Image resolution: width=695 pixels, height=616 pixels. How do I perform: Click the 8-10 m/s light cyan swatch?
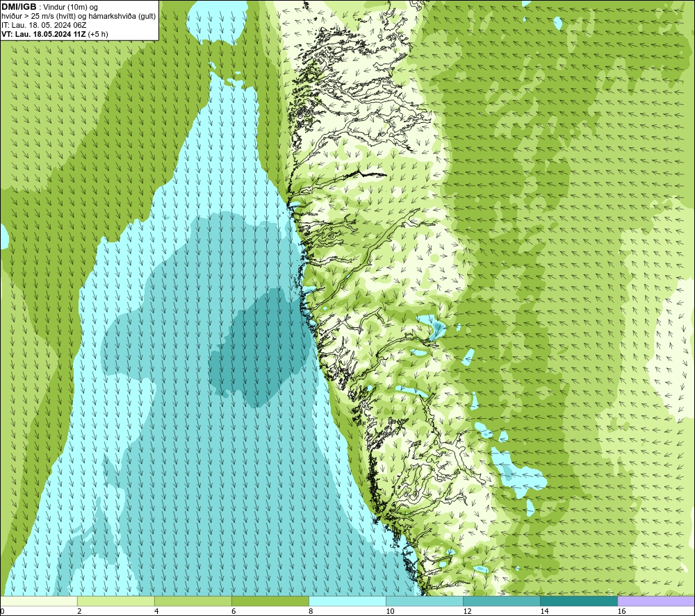[x=347, y=601]
